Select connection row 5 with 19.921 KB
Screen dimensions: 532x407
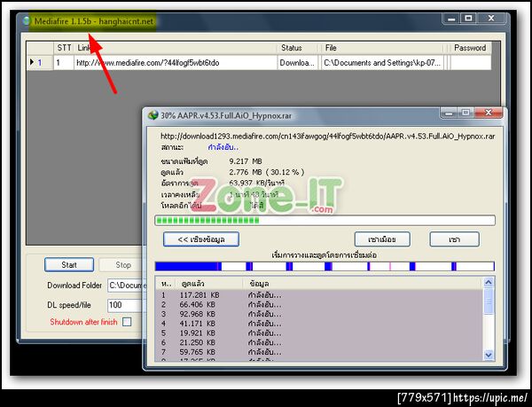pyautogui.click(x=319, y=333)
